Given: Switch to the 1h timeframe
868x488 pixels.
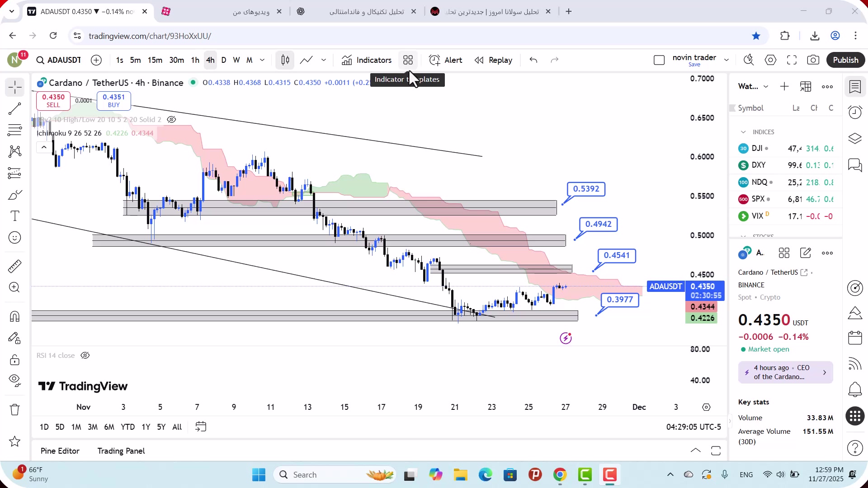Looking at the screenshot, I should 195,60.
